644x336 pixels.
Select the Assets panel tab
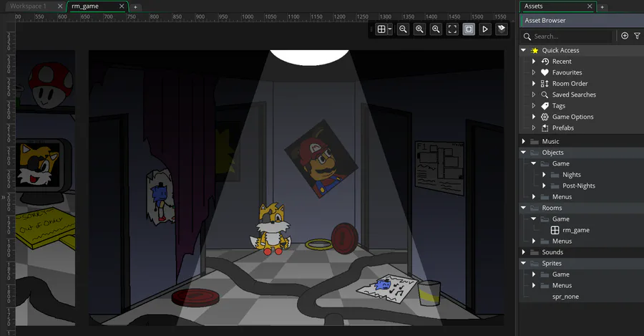pyautogui.click(x=534, y=6)
